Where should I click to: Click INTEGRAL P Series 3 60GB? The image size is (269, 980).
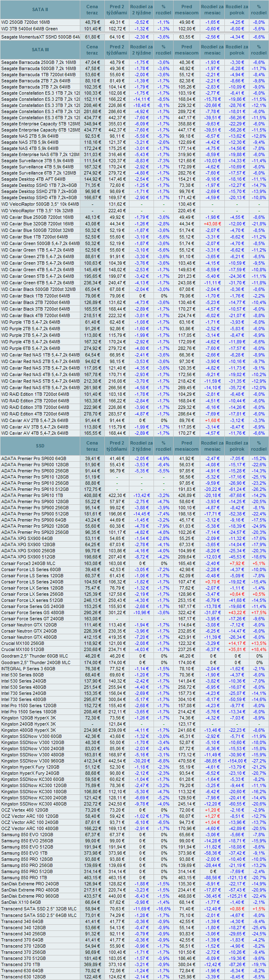tap(28, 669)
